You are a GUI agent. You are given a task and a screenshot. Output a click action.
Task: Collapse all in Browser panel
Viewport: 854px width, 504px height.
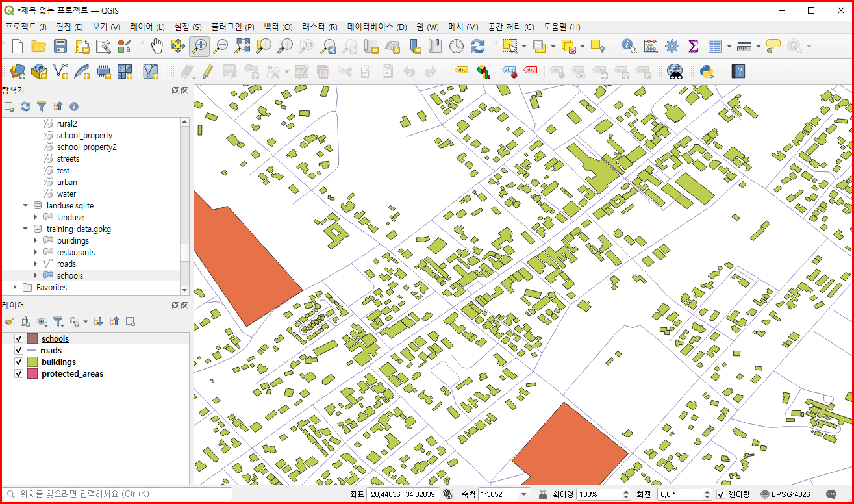tap(58, 106)
